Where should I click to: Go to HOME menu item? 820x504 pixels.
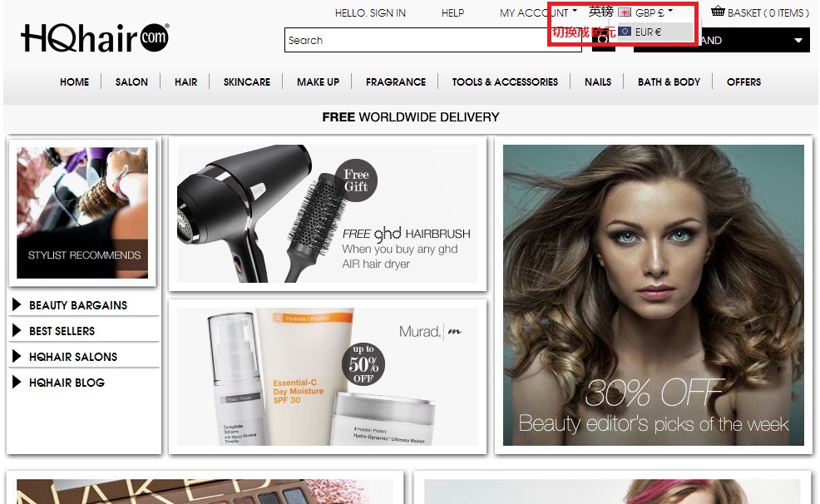74,82
